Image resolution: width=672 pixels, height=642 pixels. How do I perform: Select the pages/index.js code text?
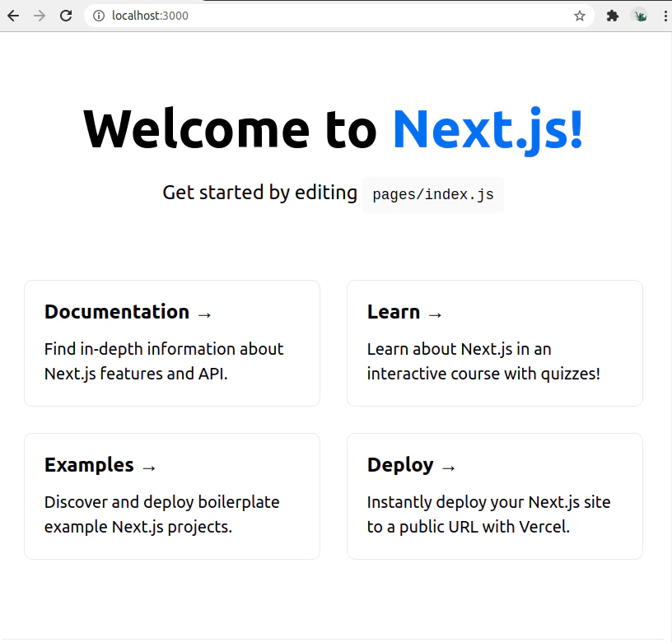tap(433, 195)
